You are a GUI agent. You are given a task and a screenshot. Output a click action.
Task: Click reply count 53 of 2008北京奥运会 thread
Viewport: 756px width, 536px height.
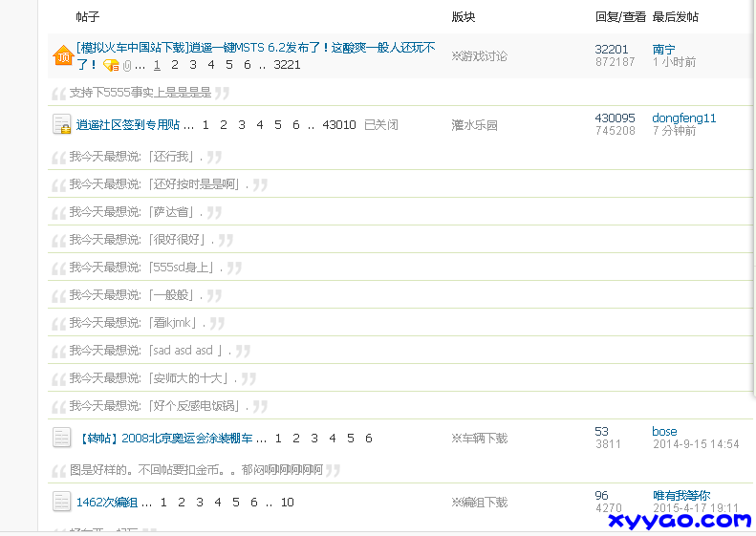pyautogui.click(x=601, y=432)
